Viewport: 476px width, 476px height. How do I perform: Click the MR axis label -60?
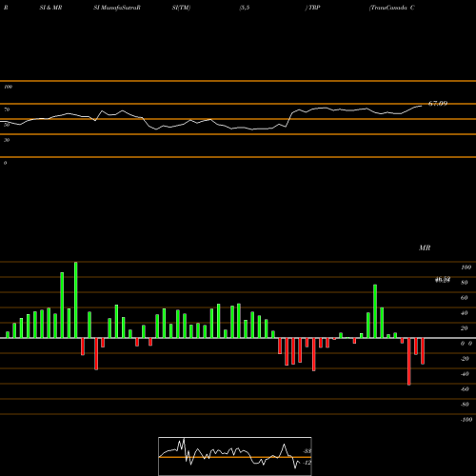pyautogui.click(x=465, y=389)
